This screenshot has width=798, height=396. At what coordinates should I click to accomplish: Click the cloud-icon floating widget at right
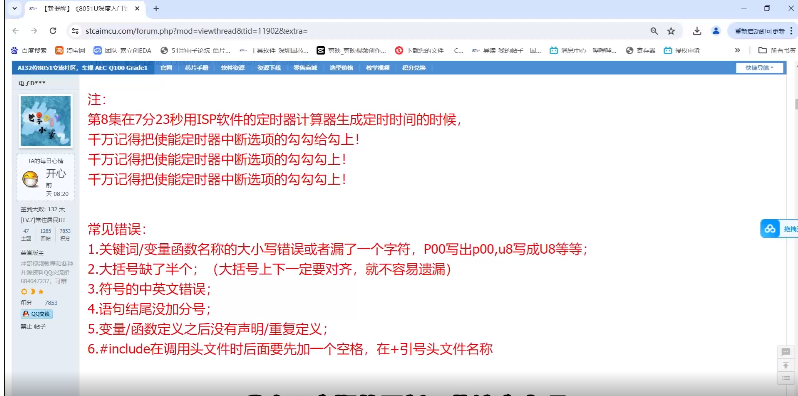(770, 229)
